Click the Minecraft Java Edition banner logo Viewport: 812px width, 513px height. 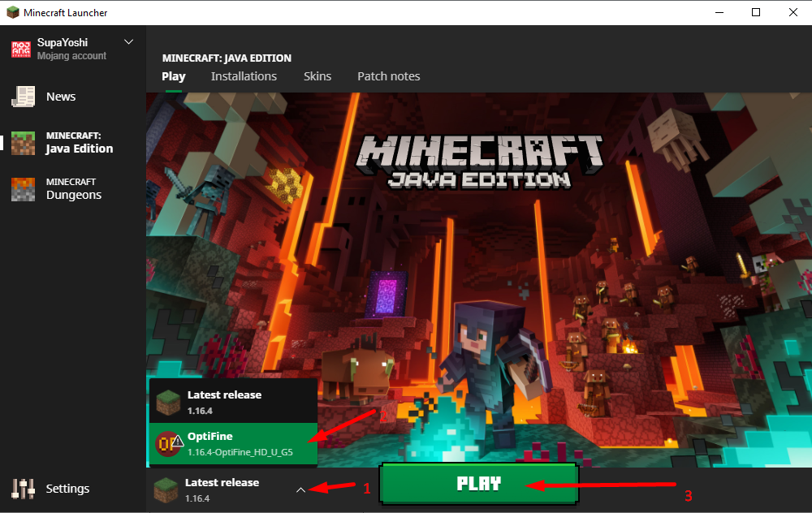pyautogui.click(x=479, y=162)
